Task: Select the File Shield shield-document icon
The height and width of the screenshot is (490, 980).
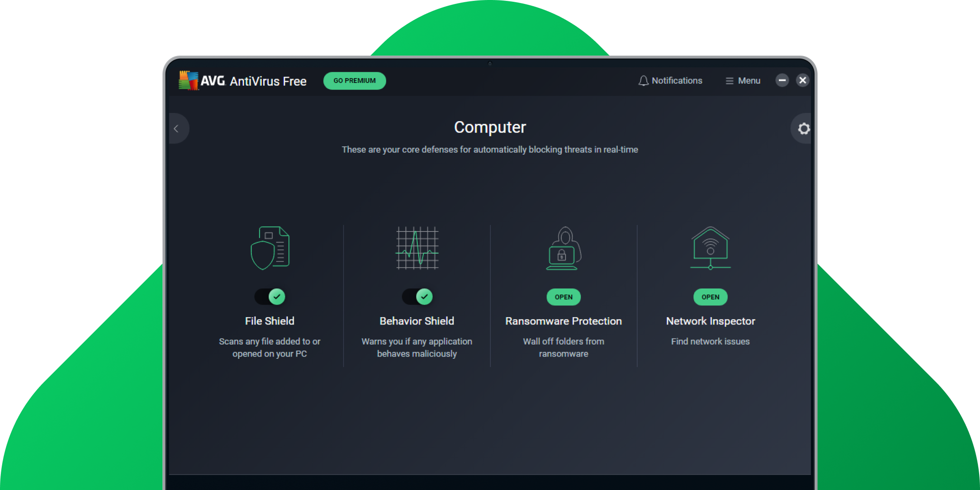Action: [x=270, y=248]
